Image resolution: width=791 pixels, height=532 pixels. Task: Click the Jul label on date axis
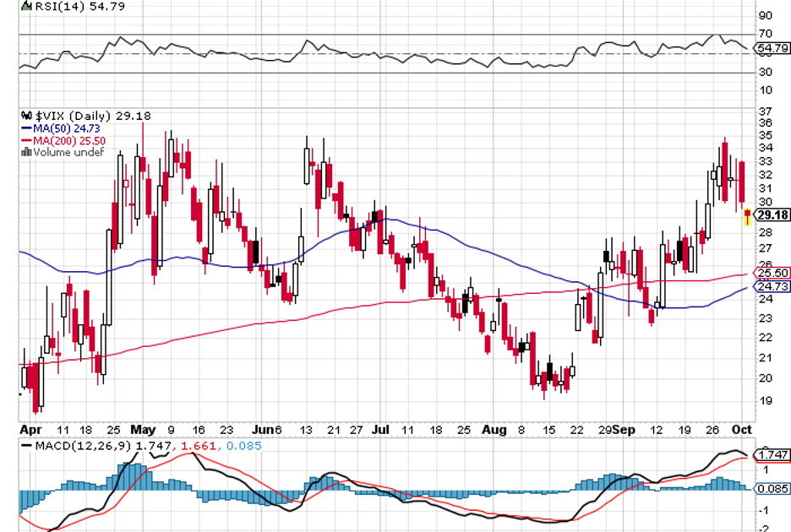383,429
